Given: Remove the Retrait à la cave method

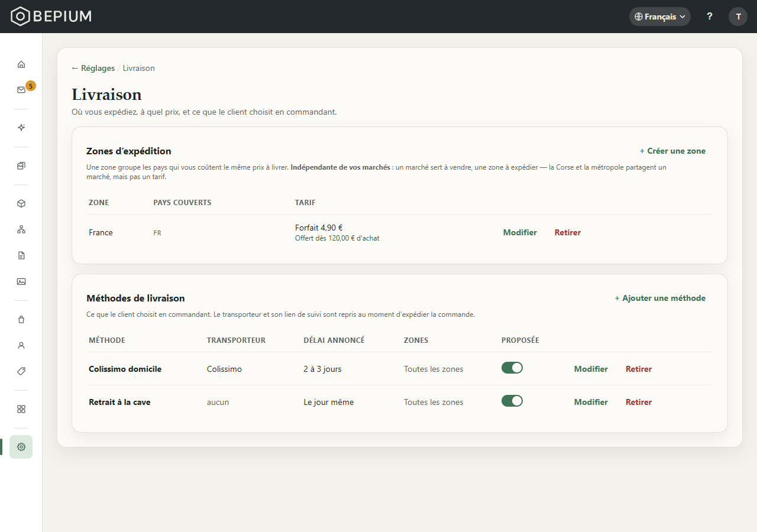Looking at the screenshot, I should [x=639, y=402].
